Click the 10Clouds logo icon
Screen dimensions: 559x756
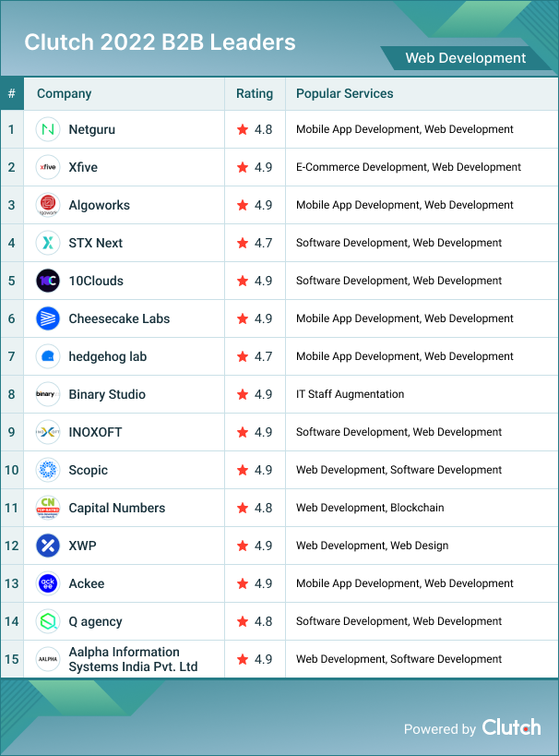[48, 281]
